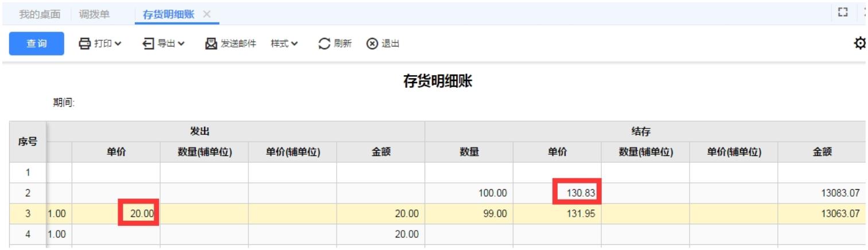Switch to the 调拨单 tab

[x=95, y=14]
